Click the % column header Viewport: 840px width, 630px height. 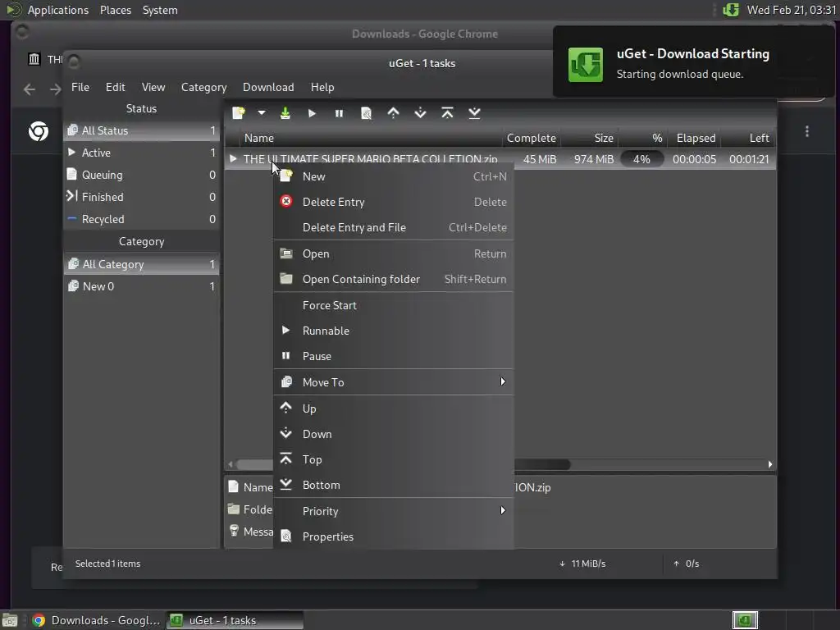[x=642, y=138]
